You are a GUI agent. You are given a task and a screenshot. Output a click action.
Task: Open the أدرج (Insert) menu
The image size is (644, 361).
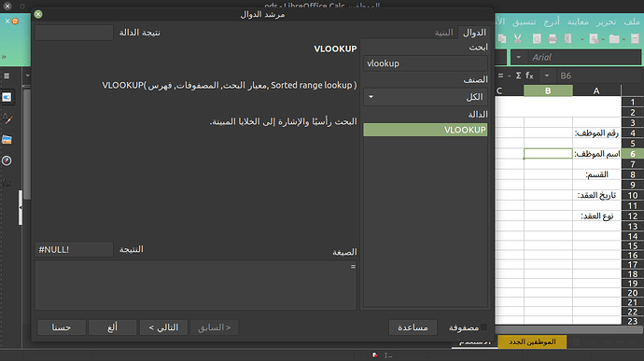click(x=552, y=21)
